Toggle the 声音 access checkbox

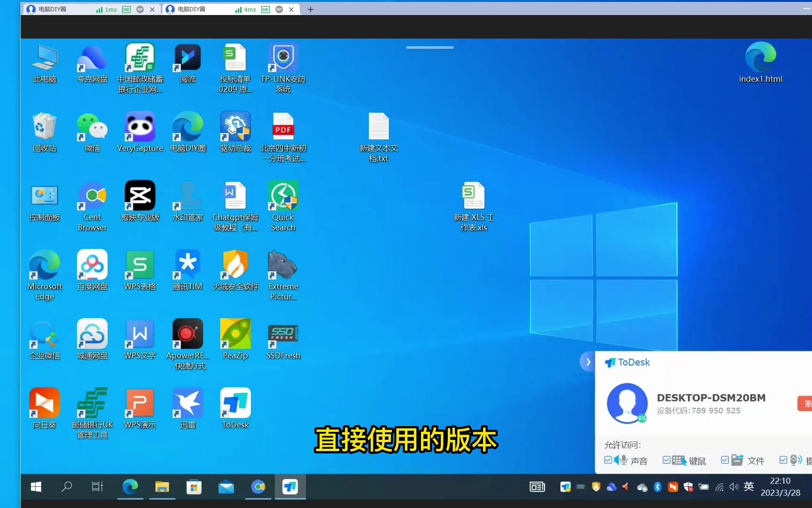point(608,460)
